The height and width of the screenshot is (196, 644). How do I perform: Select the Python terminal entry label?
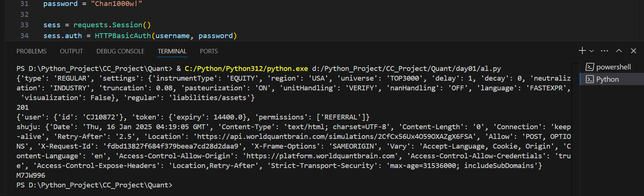click(x=607, y=80)
